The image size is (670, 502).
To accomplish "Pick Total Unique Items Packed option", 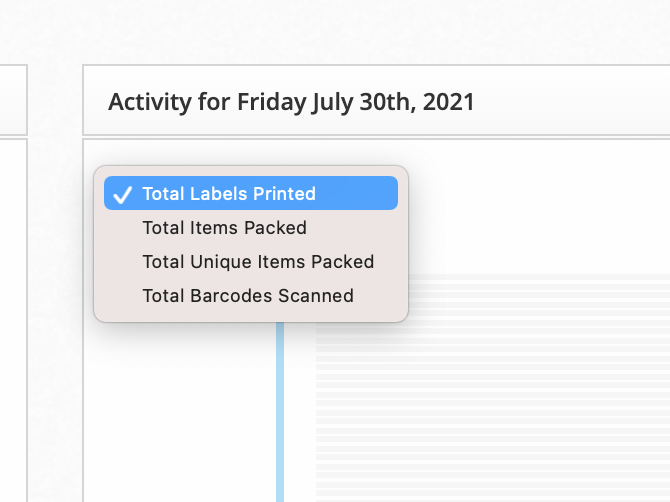I will (x=258, y=262).
